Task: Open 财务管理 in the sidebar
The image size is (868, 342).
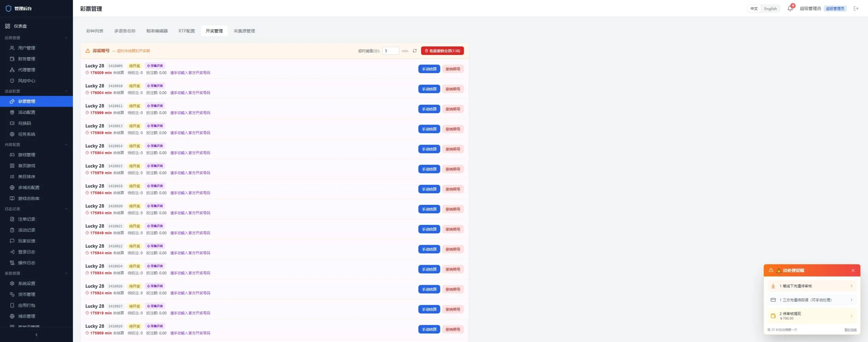Action: [x=36, y=59]
